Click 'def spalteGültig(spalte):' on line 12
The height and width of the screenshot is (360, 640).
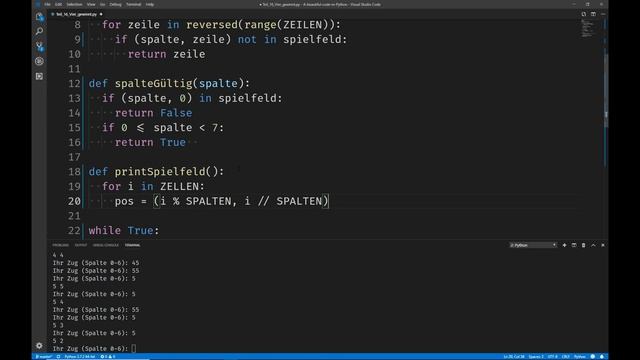169,84
